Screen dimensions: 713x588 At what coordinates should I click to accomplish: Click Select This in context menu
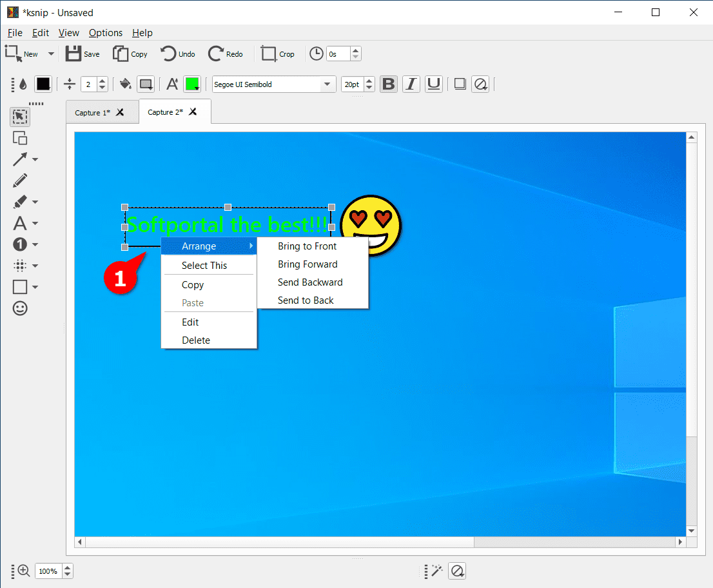pyautogui.click(x=204, y=266)
